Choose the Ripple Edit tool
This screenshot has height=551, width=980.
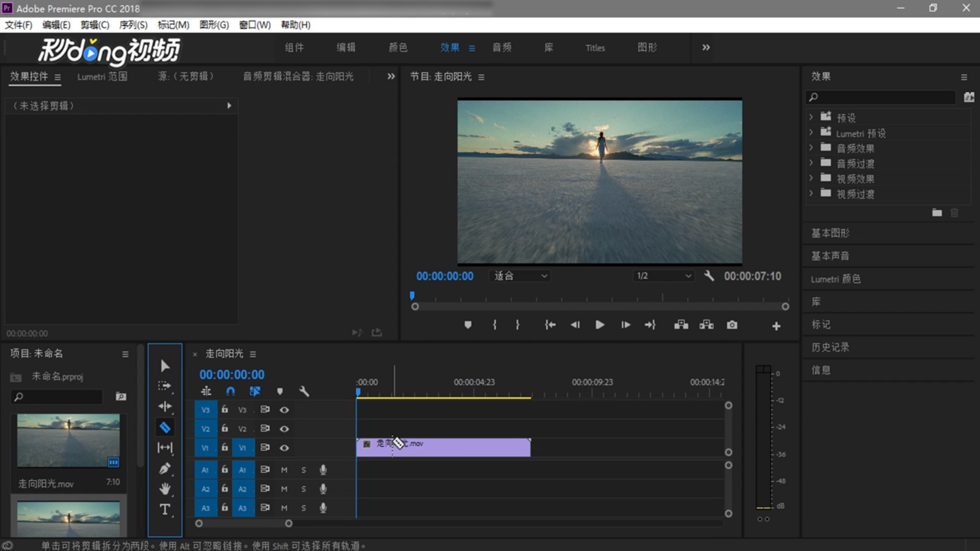[164, 407]
